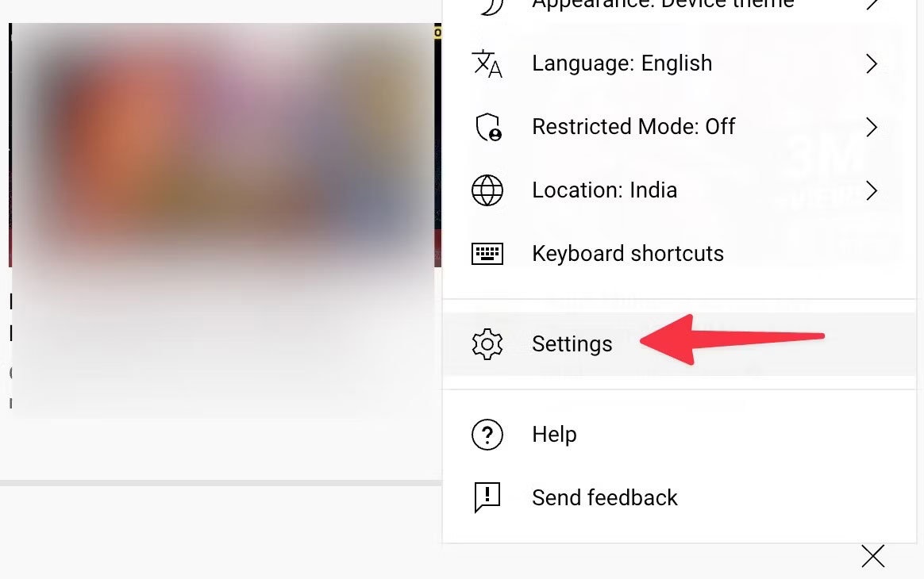Click the keyboard shortcuts icon
The width and height of the screenshot is (924, 579).
[x=487, y=254]
